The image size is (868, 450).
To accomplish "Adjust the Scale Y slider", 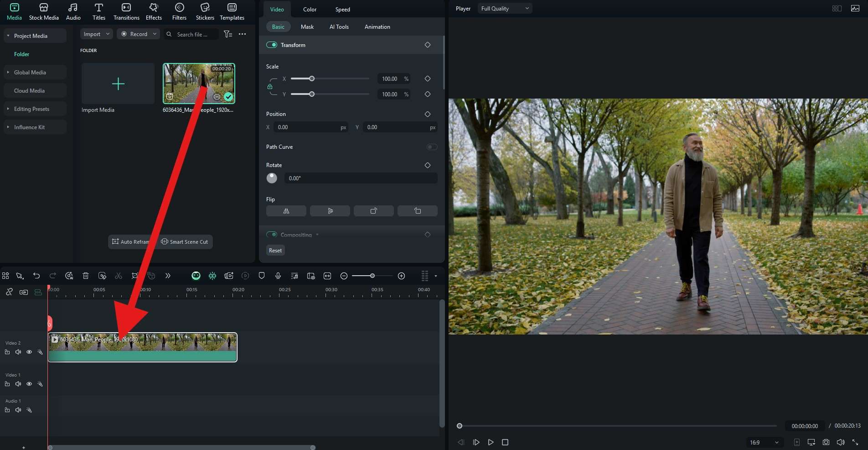I will (x=330, y=94).
